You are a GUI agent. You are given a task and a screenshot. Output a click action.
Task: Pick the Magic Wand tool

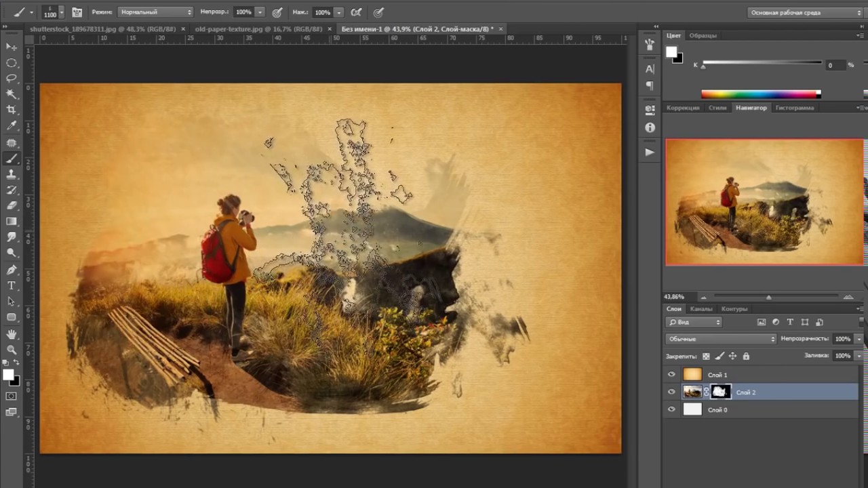(x=12, y=94)
